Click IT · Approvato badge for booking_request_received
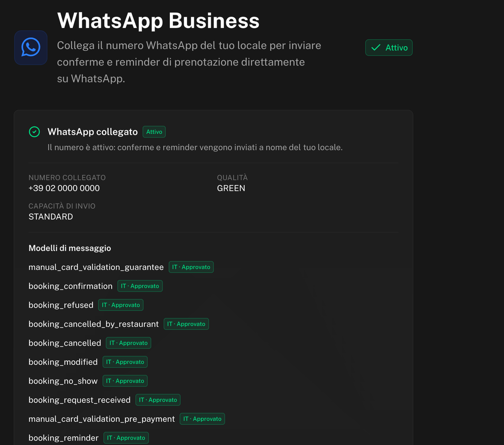Screen dimensions: 504x445 pyautogui.click(x=158, y=400)
